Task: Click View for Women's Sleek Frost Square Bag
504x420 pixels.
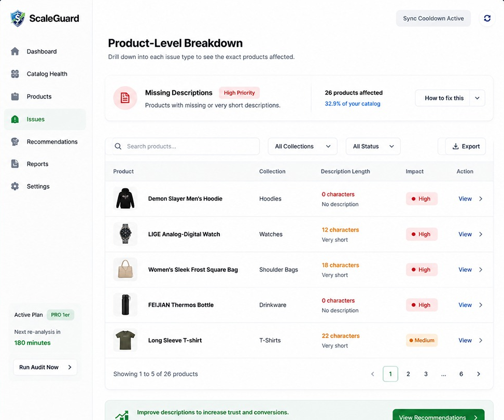Action: tap(465, 270)
